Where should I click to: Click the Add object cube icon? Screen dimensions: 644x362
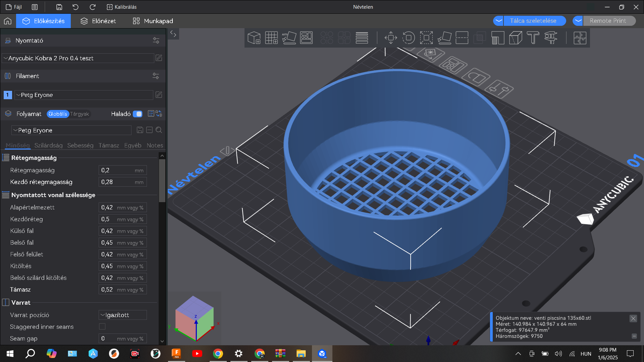pos(254,38)
